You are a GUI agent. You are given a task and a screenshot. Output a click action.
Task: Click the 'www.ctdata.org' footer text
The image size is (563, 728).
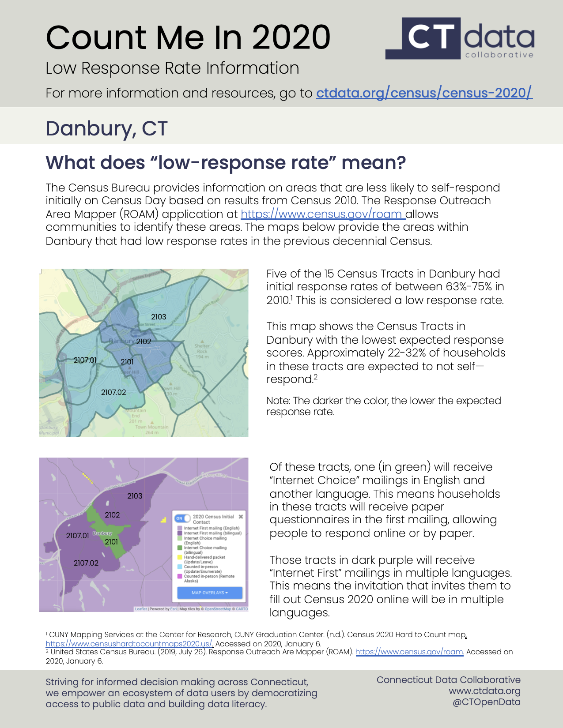point(484,691)
